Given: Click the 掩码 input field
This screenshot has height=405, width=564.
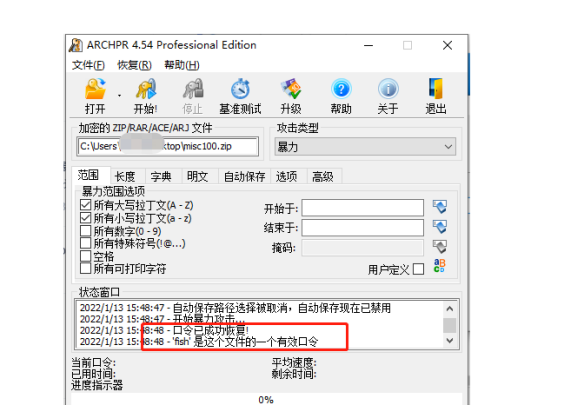Looking at the screenshot, I should point(363,248).
